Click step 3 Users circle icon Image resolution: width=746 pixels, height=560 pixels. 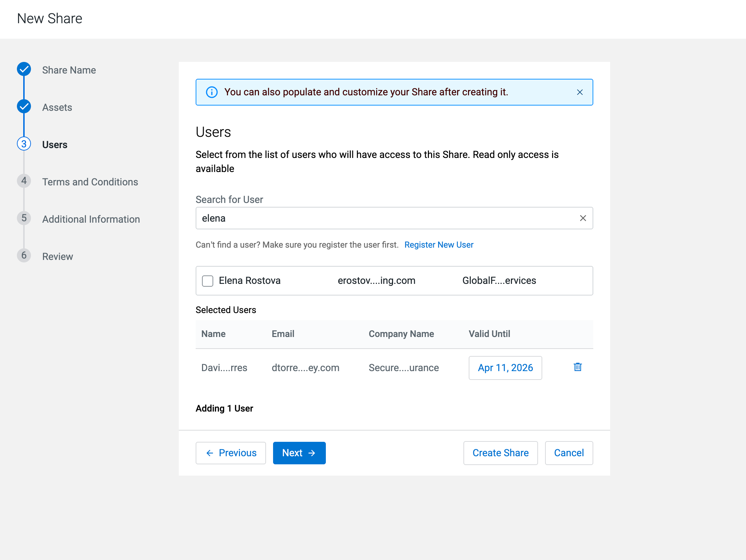[x=24, y=144]
